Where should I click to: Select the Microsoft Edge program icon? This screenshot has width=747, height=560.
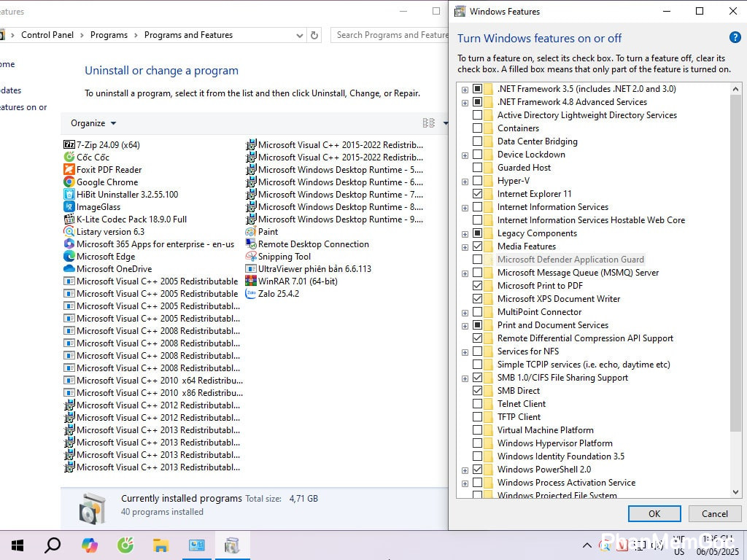pyautogui.click(x=69, y=257)
